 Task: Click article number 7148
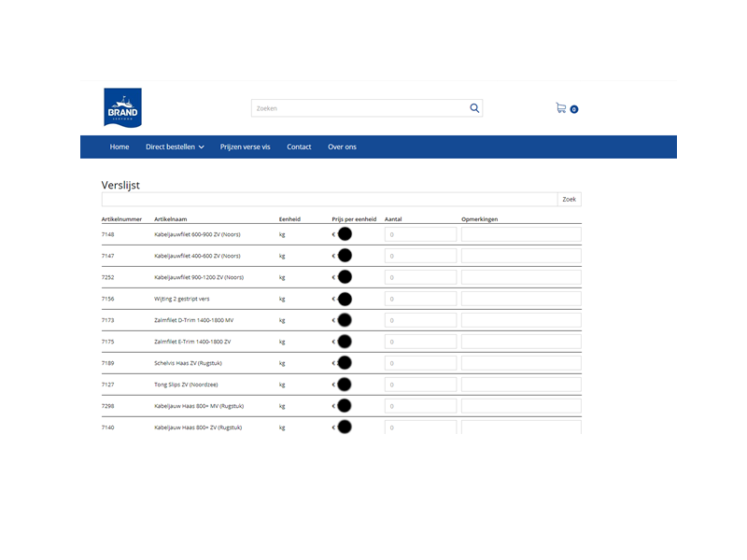coord(107,234)
